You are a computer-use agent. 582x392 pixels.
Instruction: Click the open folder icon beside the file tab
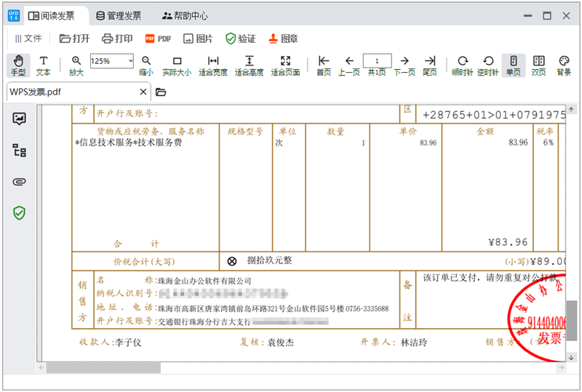(161, 92)
